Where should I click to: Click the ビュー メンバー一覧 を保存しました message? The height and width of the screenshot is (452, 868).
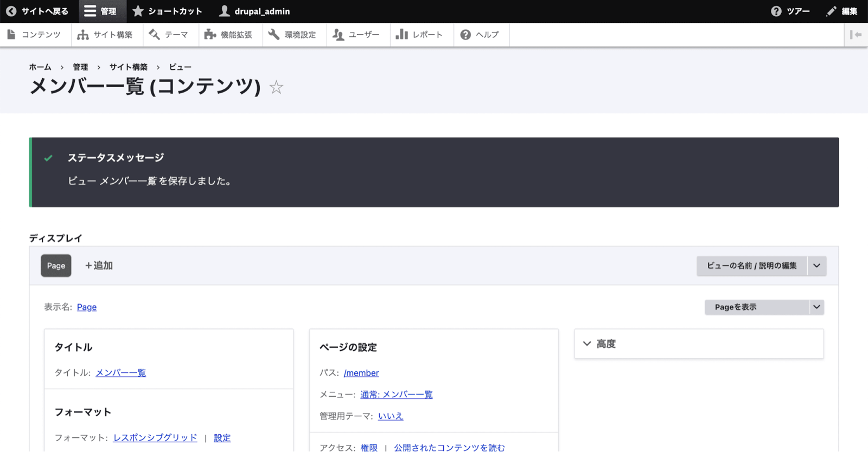click(151, 181)
